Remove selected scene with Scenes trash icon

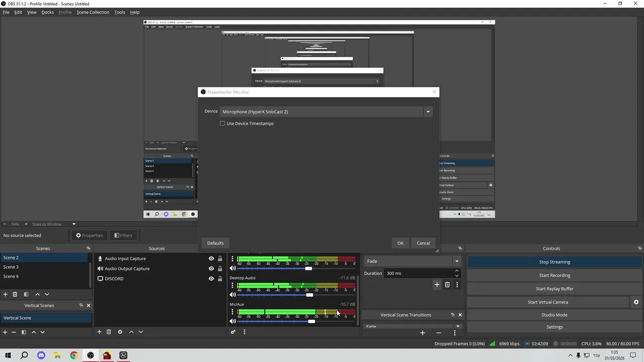[x=15, y=294]
